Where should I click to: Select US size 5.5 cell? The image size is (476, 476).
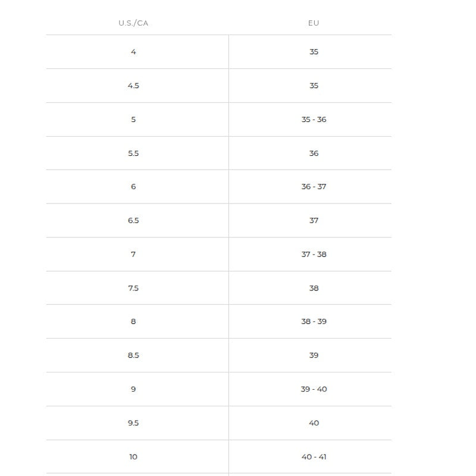click(133, 154)
